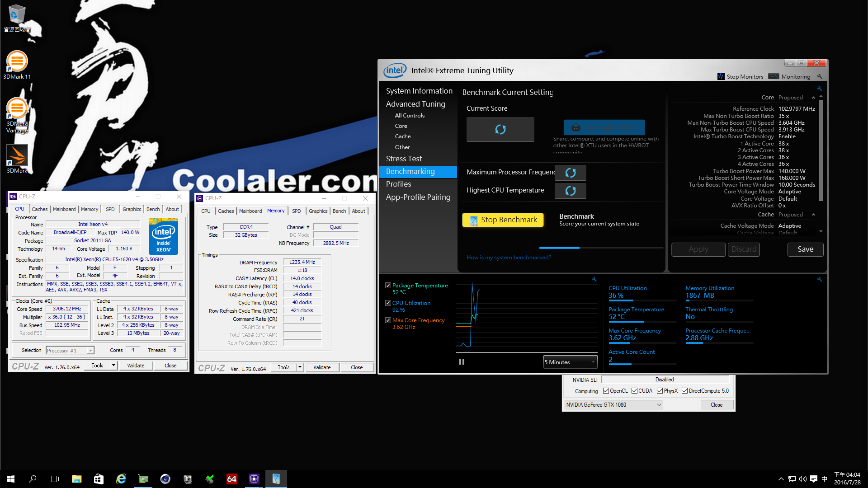Image resolution: width=868 pixels, height=488 pixels.
Task: Open 'How is my system benchmarked?' link
Action: 509,258
